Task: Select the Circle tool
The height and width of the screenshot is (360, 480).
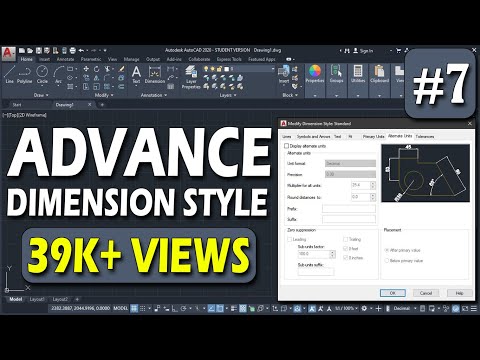Action: (x=42, y=74)
